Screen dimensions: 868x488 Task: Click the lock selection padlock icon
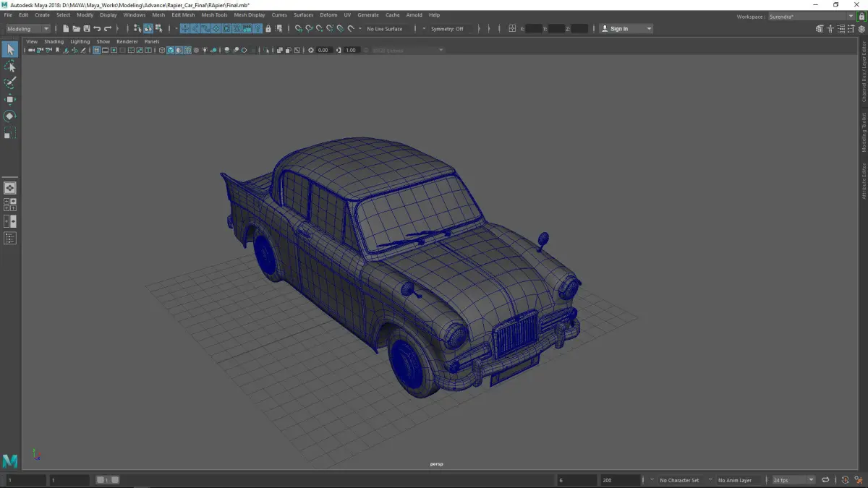click(268, 29)
